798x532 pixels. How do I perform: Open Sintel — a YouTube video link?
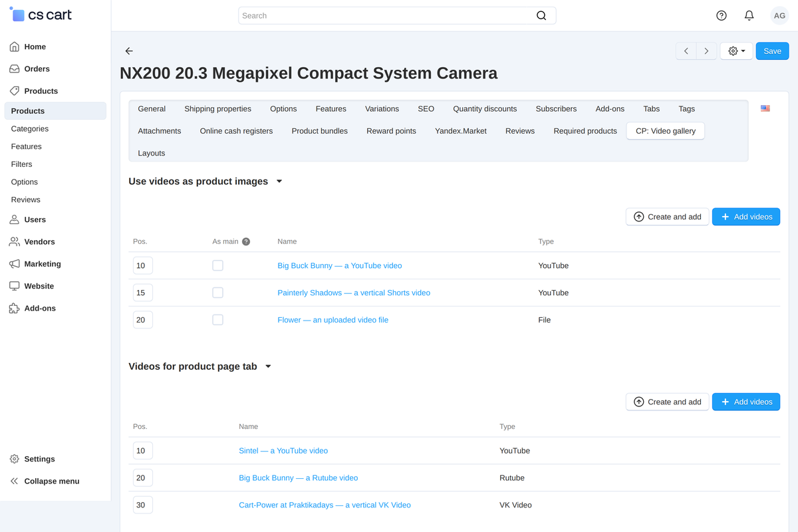(x=283, y=451)
